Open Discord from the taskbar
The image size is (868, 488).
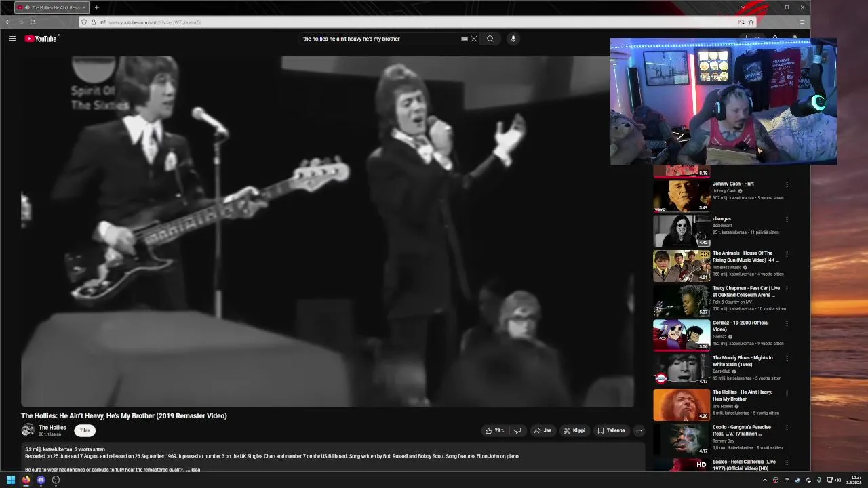41,480
